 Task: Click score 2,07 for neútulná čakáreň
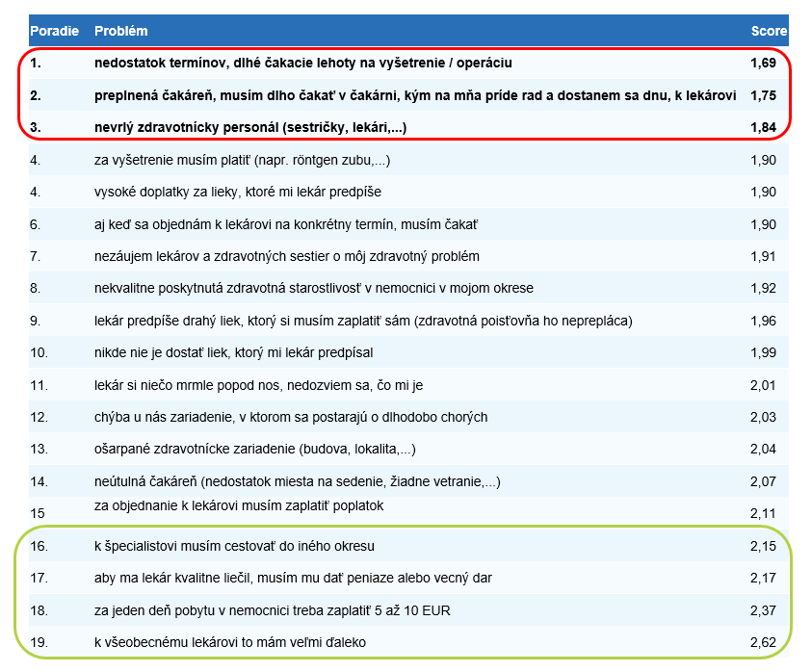[762, 480]
